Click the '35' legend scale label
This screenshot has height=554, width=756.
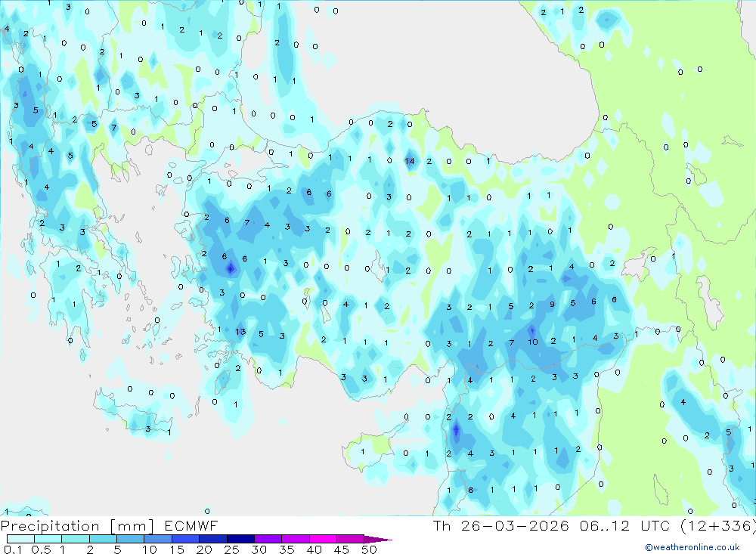pyautogui.click(x=287, y=549)
